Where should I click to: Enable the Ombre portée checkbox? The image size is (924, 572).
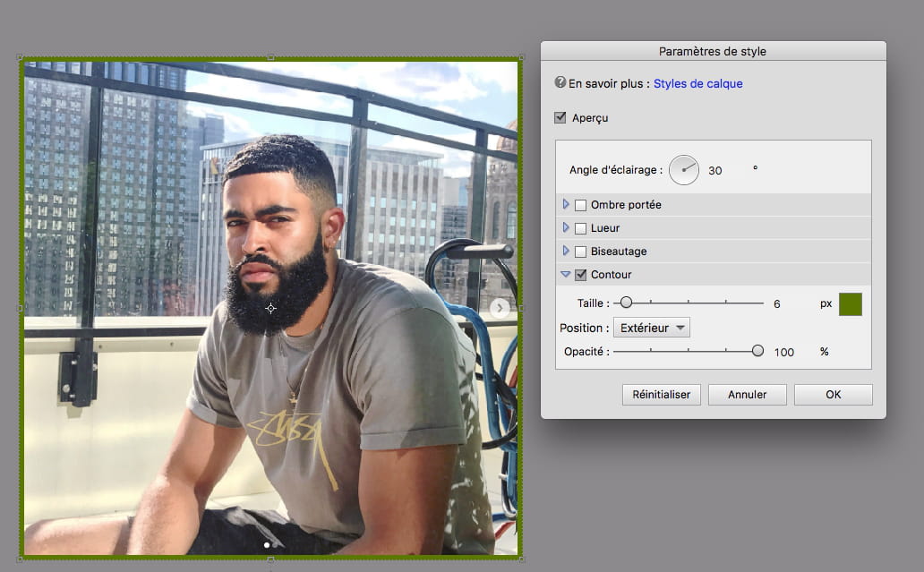[580, 205]
